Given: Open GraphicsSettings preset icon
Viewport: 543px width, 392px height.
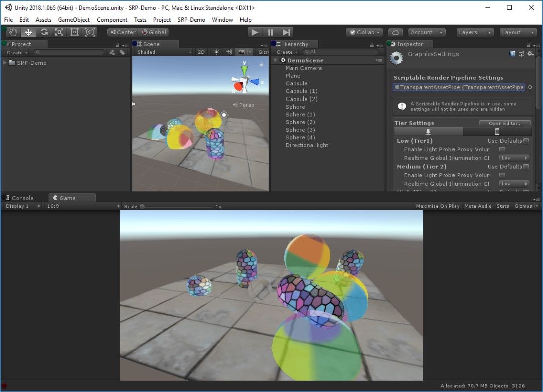Looking at the screenshot, I should coord(521,54).
